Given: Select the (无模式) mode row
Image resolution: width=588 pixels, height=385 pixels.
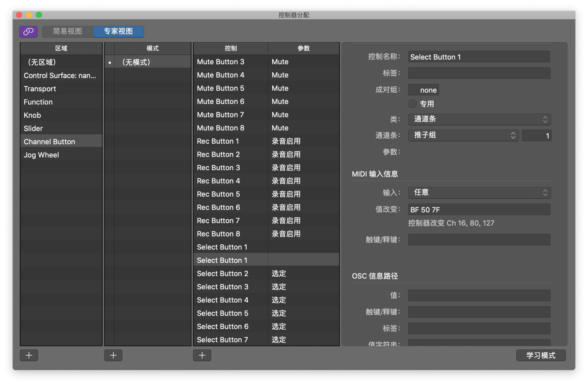Looking at the screenshot, I should [148, 62].
